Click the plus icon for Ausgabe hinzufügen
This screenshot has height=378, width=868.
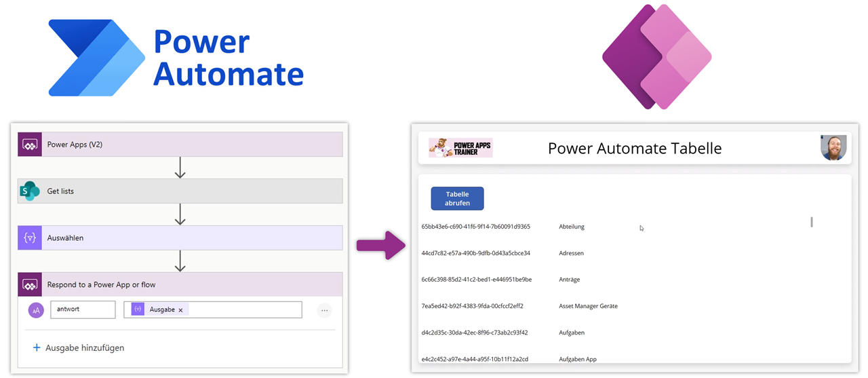tap(37, 347)
